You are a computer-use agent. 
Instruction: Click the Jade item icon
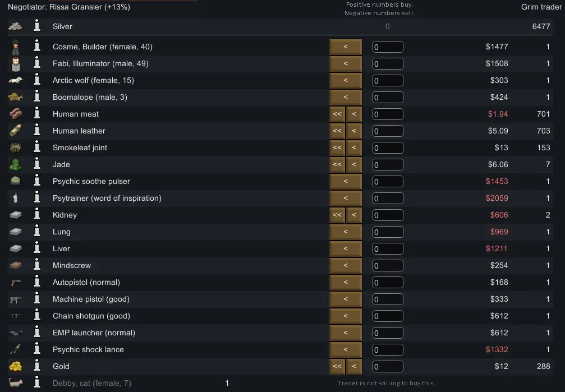[15, 164]
